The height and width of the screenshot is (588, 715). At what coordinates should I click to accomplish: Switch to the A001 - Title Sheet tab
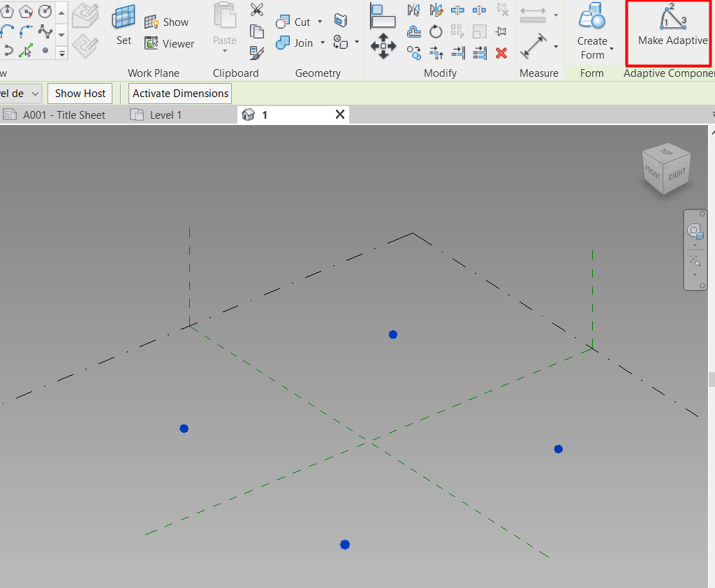[54, 115]
